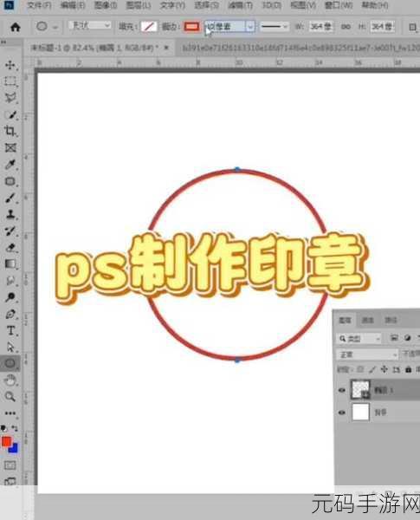Open the Screen Mode icon at toolbar bottom
The image size is (420, 520).
point(10,481)
